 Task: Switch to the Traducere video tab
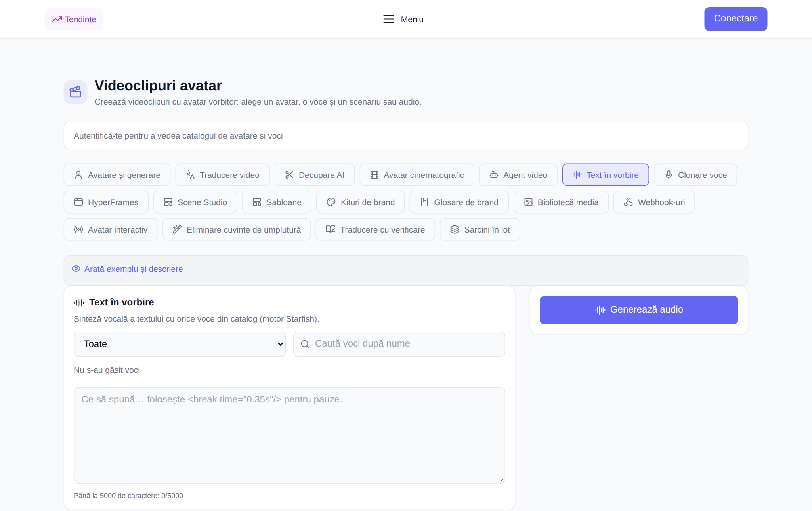222,175
